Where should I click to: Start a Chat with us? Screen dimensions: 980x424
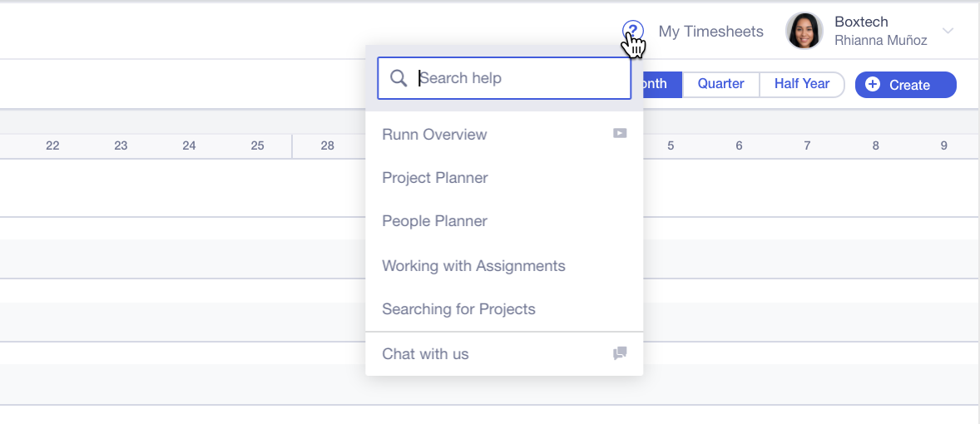tap(425, 354)
